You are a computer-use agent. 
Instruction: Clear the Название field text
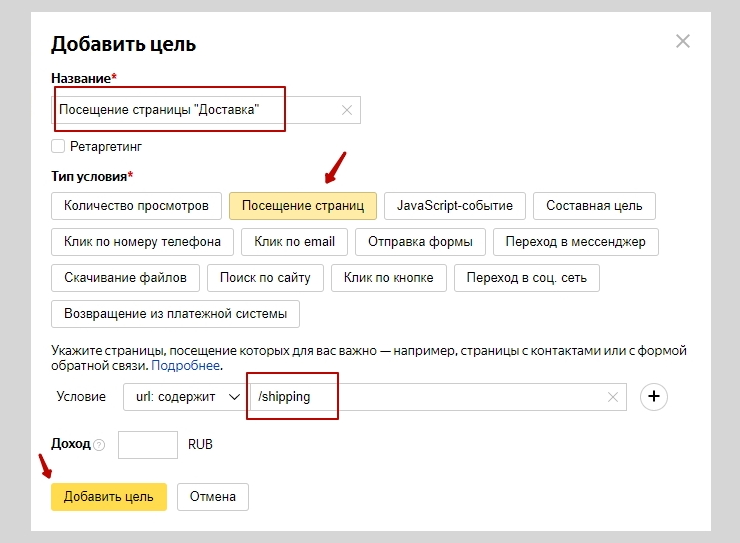(347, 110)
